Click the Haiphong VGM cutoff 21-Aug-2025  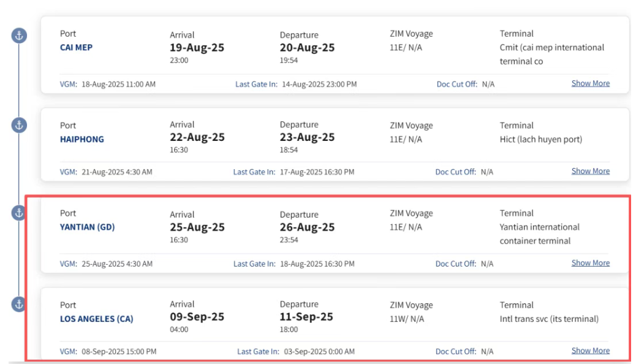point(117,172)
